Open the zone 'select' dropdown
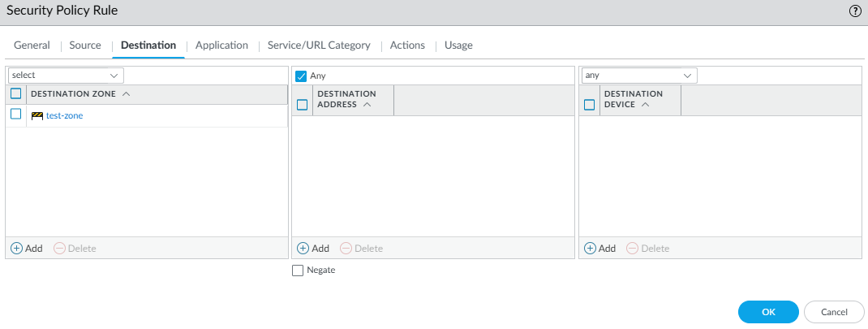Viewport: 868px width, 329px height. (x=66, y=76)
